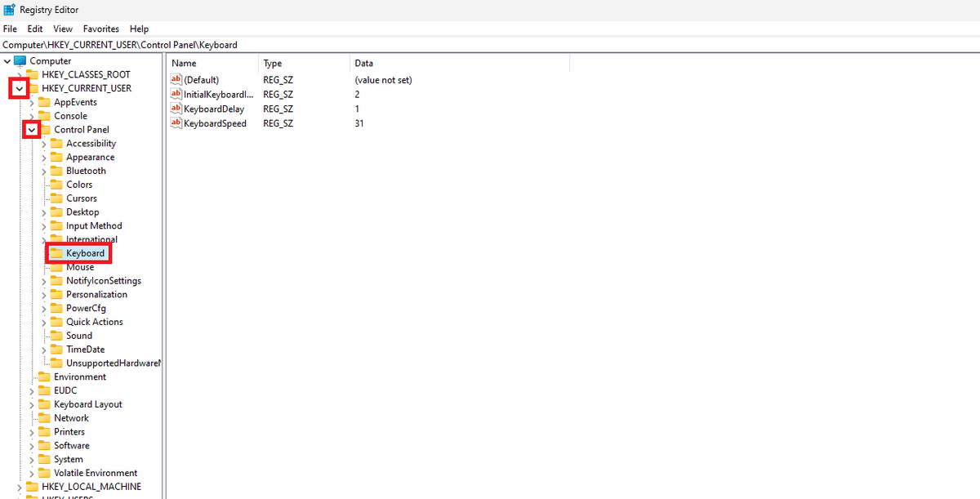The width and height of the screenshot is (980, 499).
Task: Open the File menu
Action: click(x=10, y=29)
